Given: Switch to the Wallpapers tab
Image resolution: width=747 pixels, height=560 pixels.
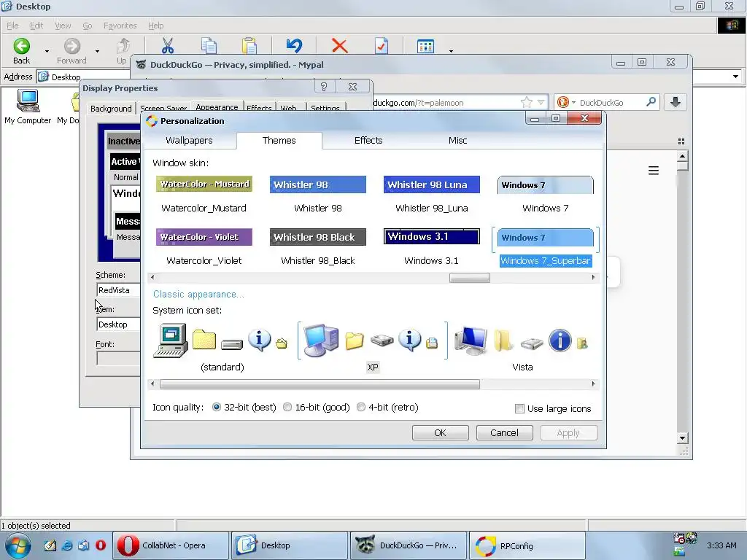Looking at the screenshot, I should click(x=189, y=141).
